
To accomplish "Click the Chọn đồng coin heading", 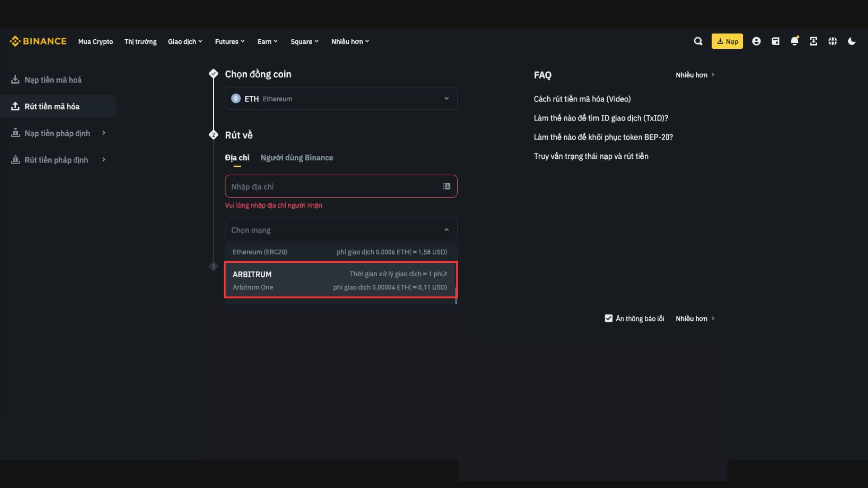I will click(258, 74).
